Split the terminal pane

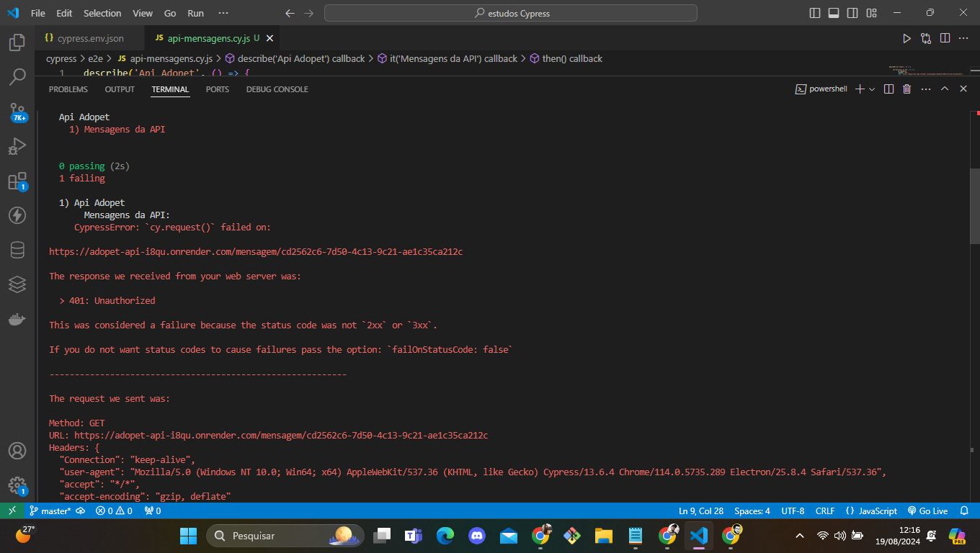tap(888, 89)
